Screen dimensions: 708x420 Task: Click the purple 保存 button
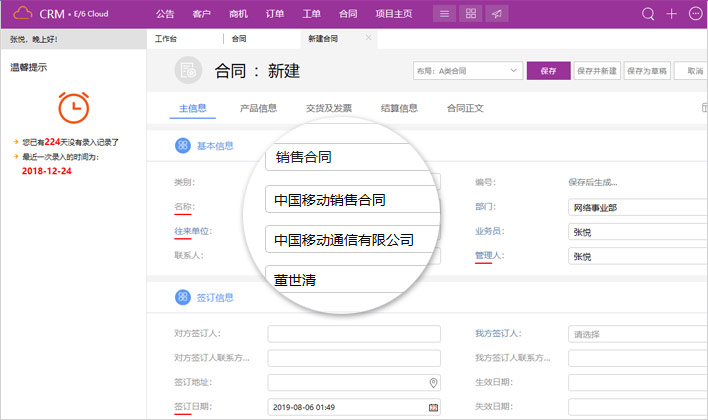(547, 71)
